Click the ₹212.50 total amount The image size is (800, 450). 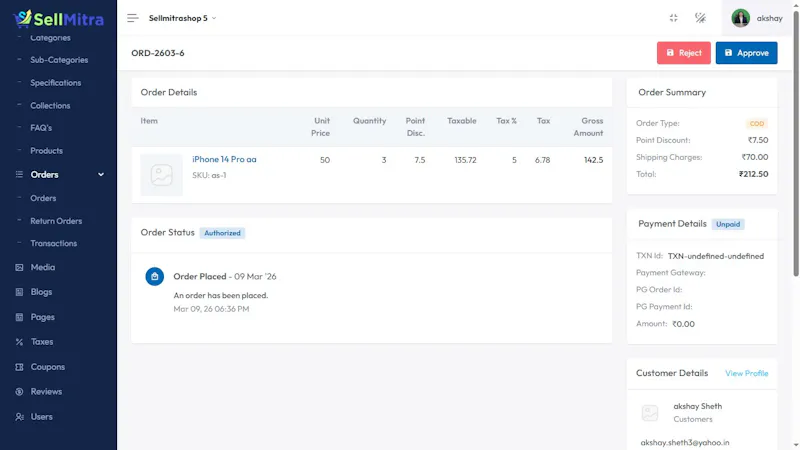(x=754, y=174)
